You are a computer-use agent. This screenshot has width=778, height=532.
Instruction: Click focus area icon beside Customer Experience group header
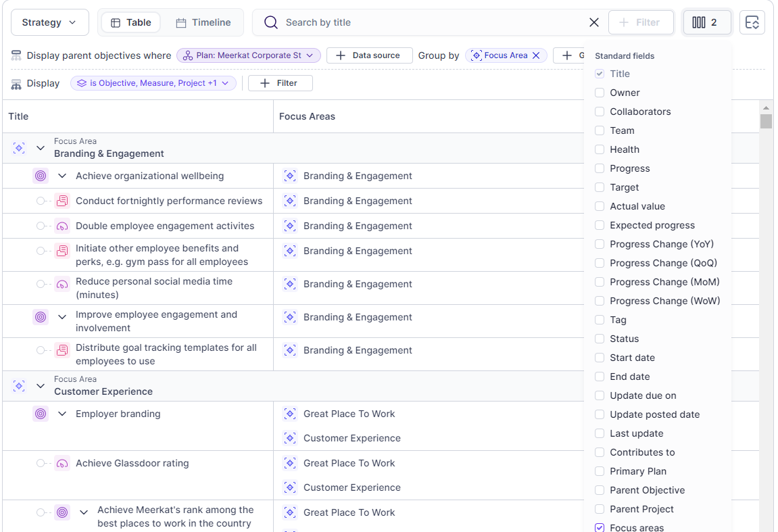[19, 385]
